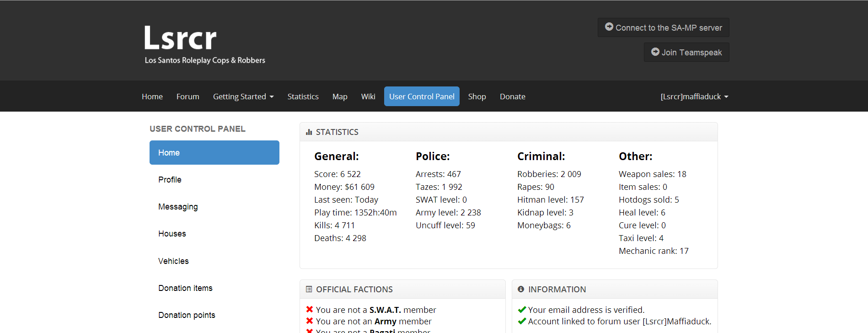Click arrow icon beside Connect to SA-MP server
Image resolution: width=868 pixels, height=333 pixels.
(609, 27)
